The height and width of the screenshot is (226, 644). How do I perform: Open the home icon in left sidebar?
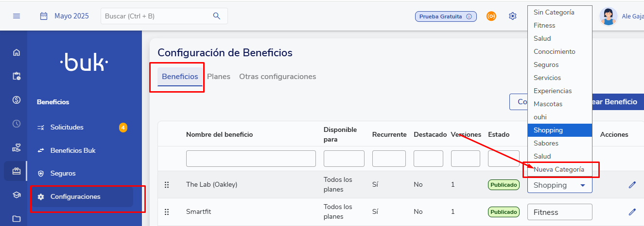pyautogui.click(x=17, y=52)
